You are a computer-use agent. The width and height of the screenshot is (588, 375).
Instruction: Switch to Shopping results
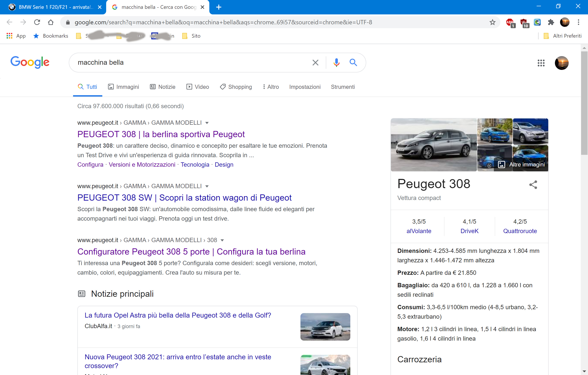(236, 87)
